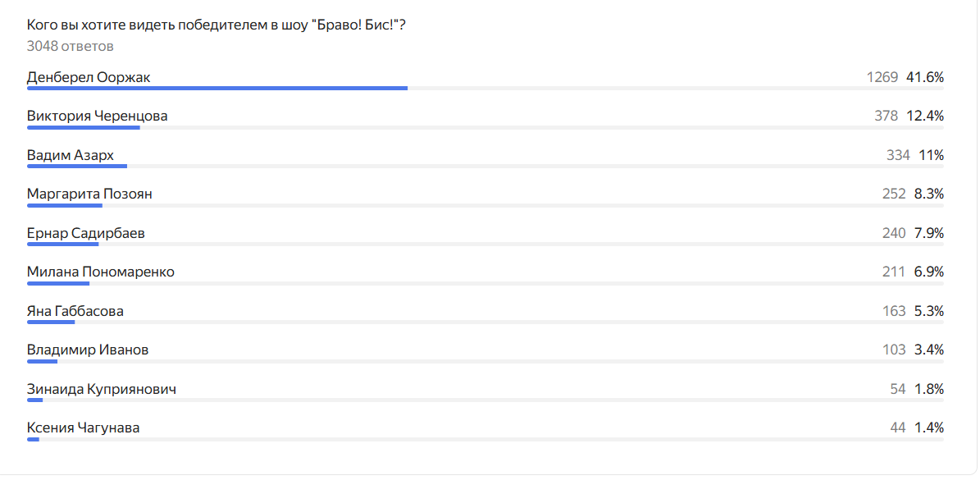Click the blue progress bar for Денберел Ооржак
Image resolution: width=980 pixels, height=494 pixels.
pyautogui.click(x=217, y=88)
